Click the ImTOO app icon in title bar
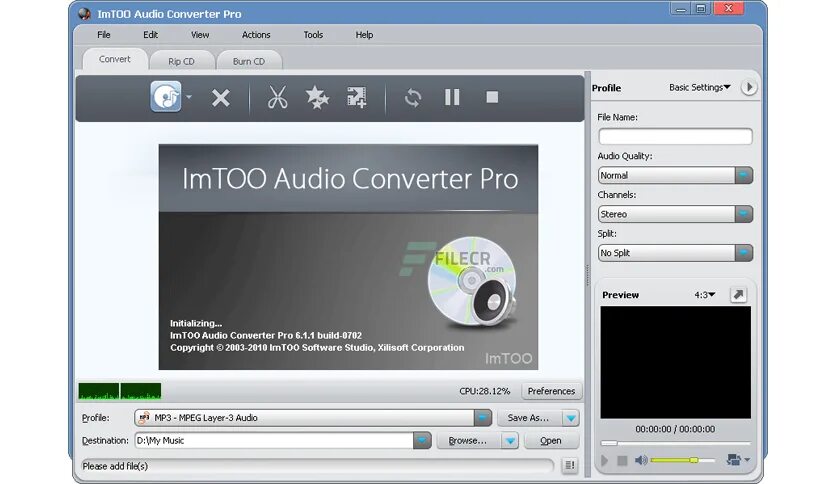 coord(84,13)
